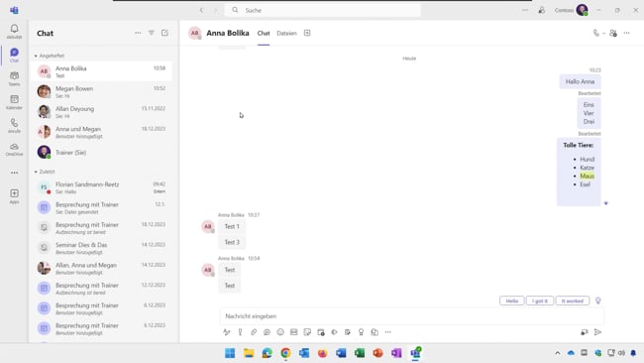This screenshot has width=644, height=363.
Task: Show more compose actions ellipsis
Action: [x=387, y=332]
